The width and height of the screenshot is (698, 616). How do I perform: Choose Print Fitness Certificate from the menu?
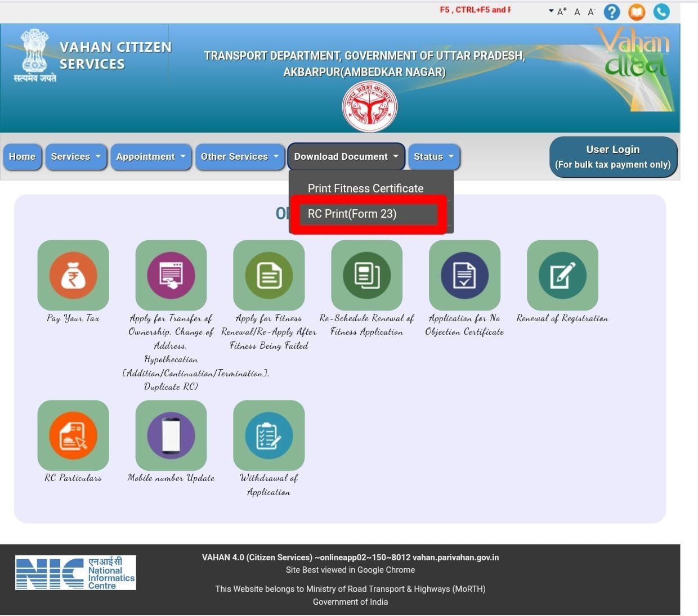coord(365,188)
